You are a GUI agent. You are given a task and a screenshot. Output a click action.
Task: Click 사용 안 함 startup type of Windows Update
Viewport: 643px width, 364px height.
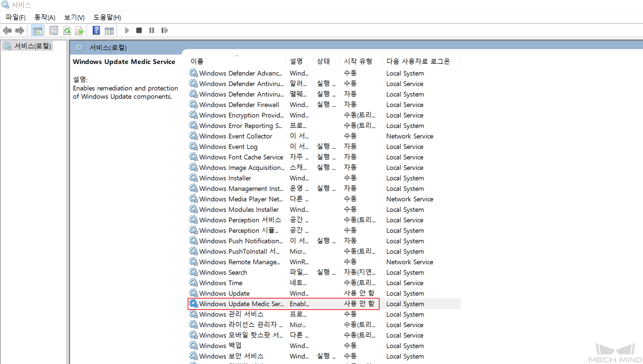[359, 293]
